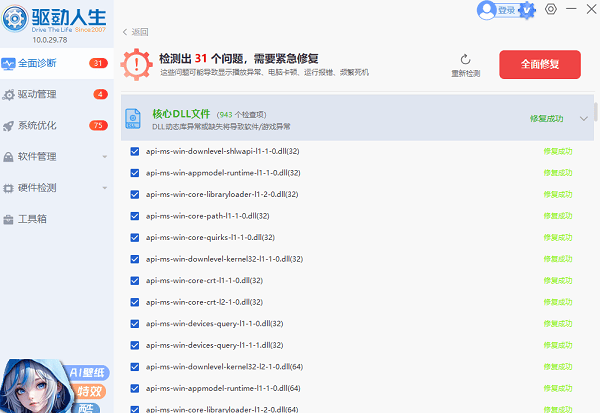Expand the 软件管理 submenu arrow
Viewport: 600px width, 413px height.
point(104,157)
